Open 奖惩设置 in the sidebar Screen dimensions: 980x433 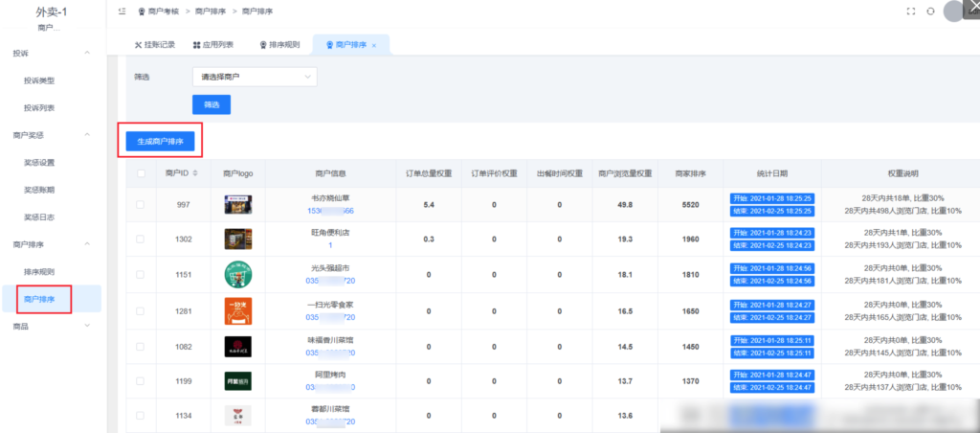point(39,163)
